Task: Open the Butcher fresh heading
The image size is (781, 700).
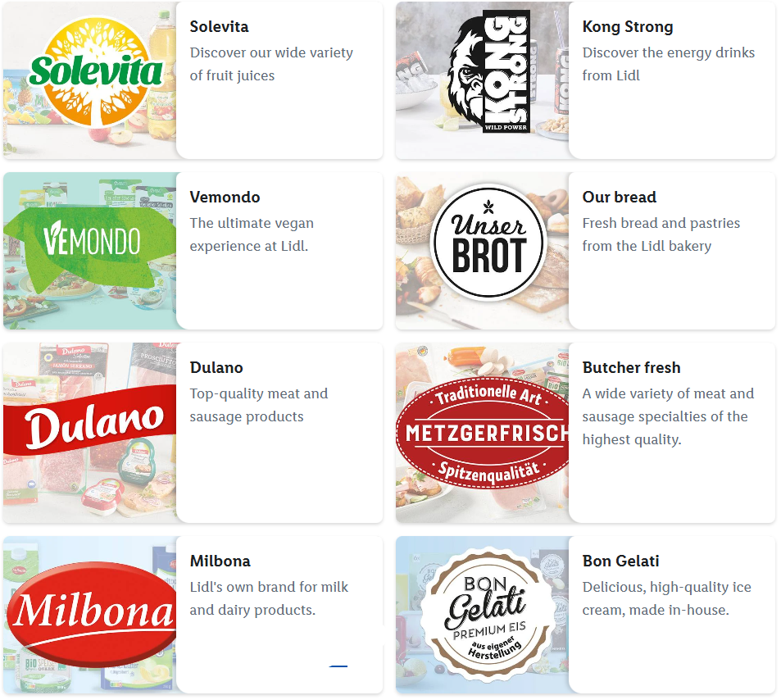Action: coord(631,368)
